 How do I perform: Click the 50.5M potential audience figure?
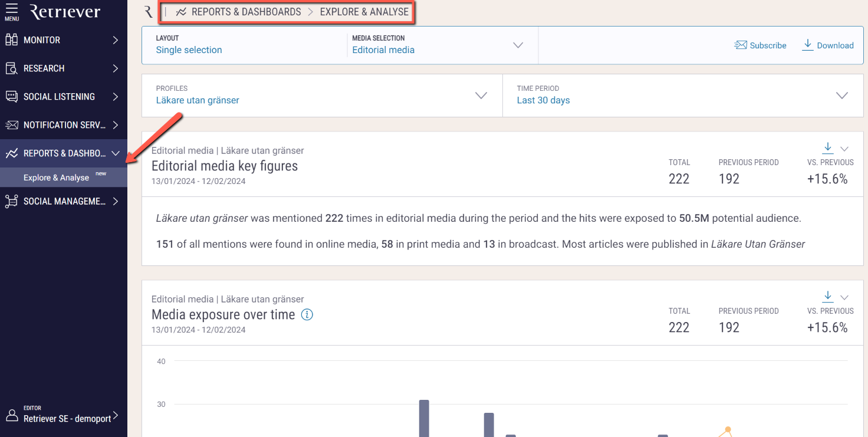[693, 218]
